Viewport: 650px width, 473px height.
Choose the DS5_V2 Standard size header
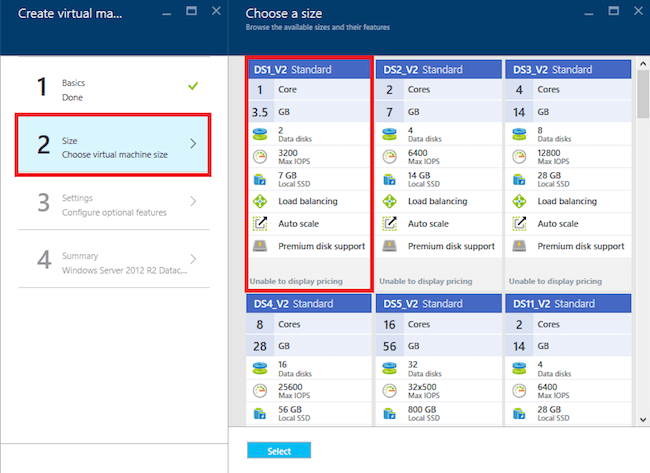[x=439, y=303]
